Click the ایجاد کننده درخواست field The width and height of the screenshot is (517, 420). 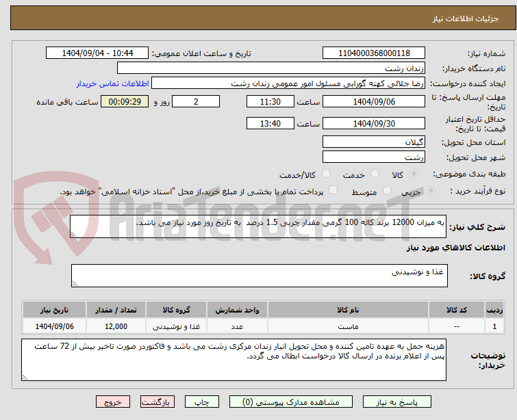pos(288,83)
